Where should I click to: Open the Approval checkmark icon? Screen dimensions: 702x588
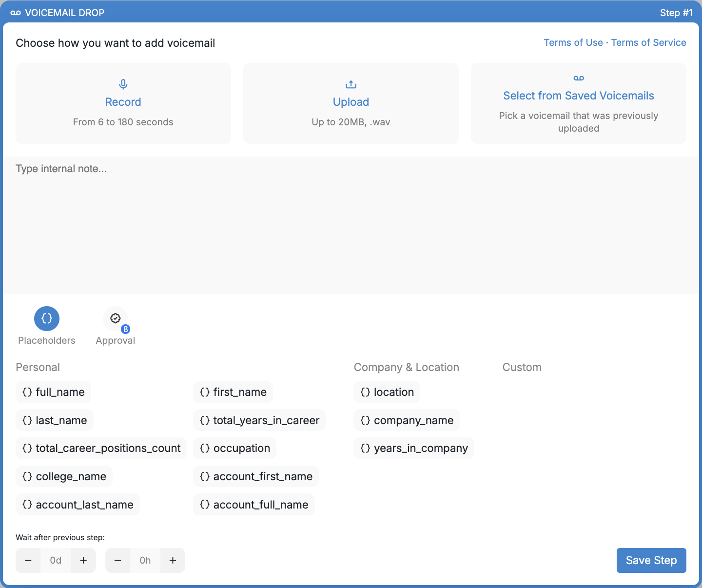116,318
